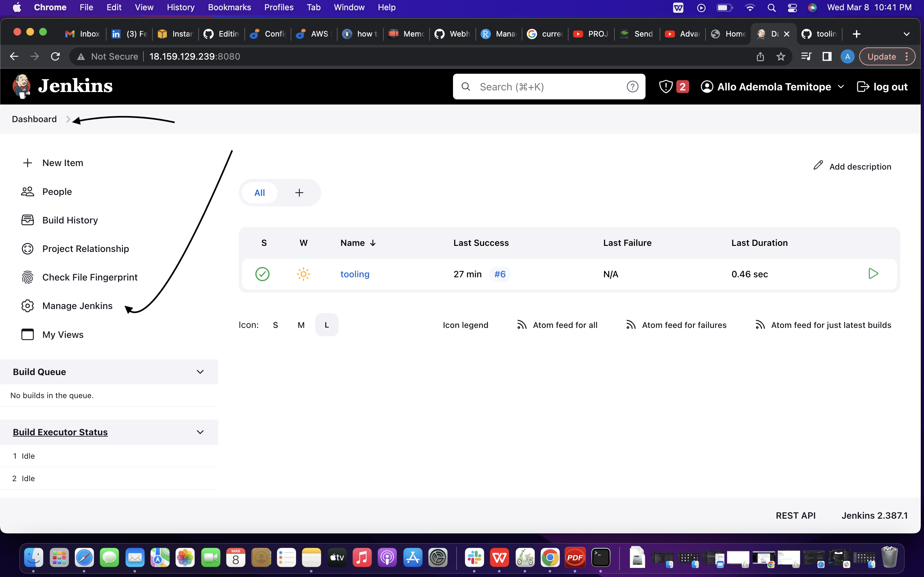The width and height of the screenshot is (924, 577).
Task: Click the search help question mark icon
Action: (632, 87)
